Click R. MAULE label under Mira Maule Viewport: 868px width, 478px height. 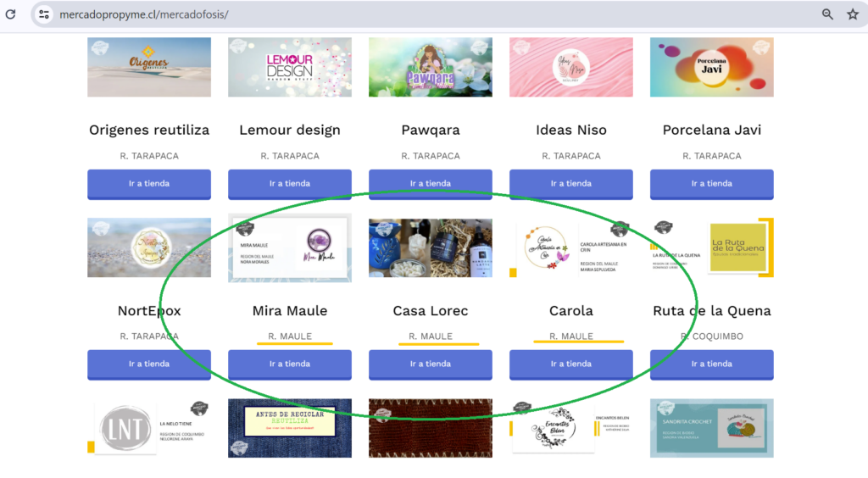pos(290,336)
